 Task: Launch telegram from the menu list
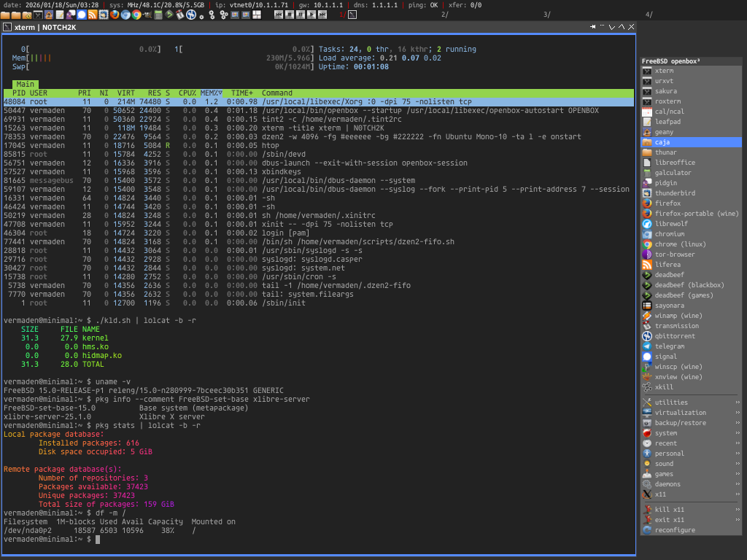[x=670, y=346]
